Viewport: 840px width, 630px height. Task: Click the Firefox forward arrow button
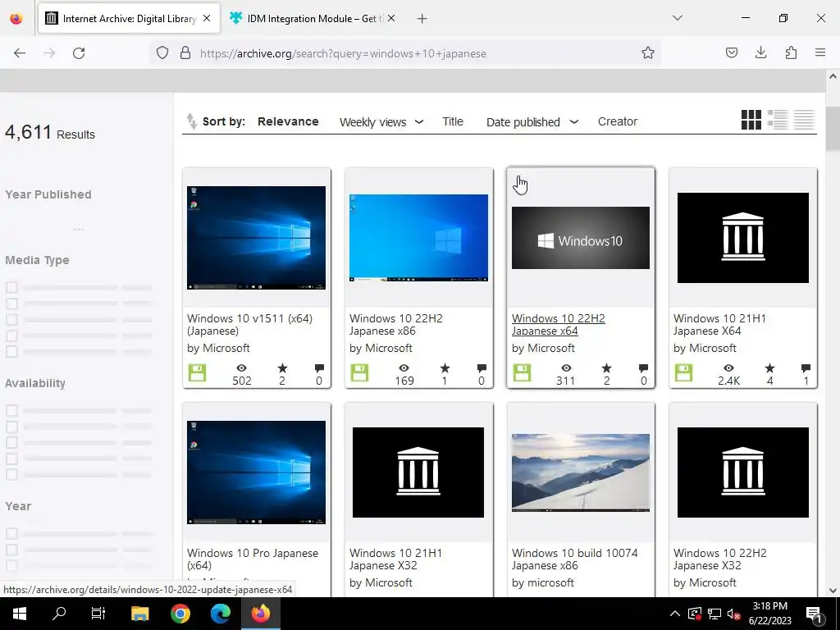49,53
